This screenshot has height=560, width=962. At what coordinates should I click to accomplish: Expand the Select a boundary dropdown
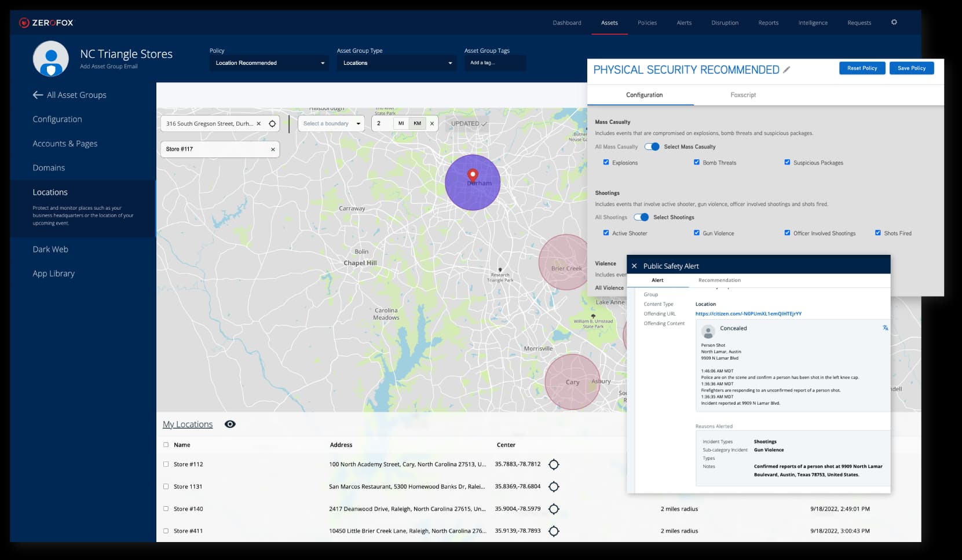pos(331,123)
